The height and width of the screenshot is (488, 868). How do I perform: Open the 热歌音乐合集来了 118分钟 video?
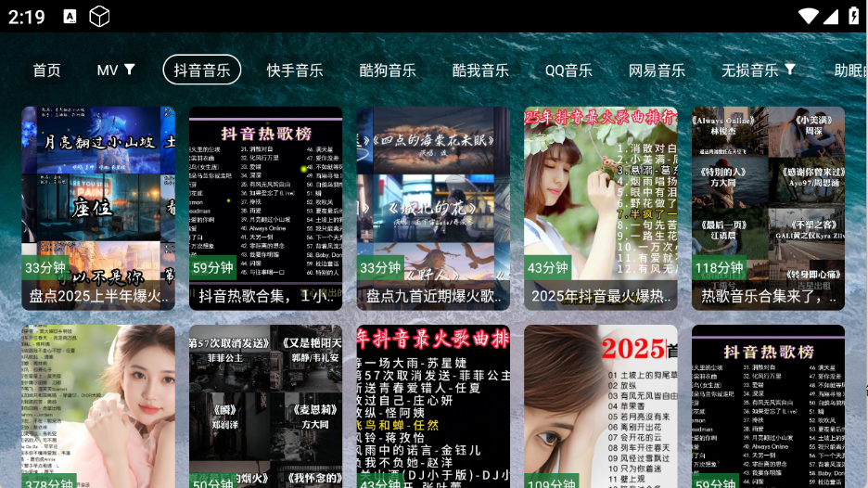point(769,208)
